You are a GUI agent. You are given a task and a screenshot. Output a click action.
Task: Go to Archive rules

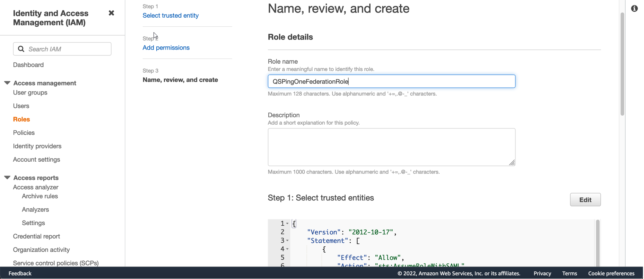[x=40, y=196]
